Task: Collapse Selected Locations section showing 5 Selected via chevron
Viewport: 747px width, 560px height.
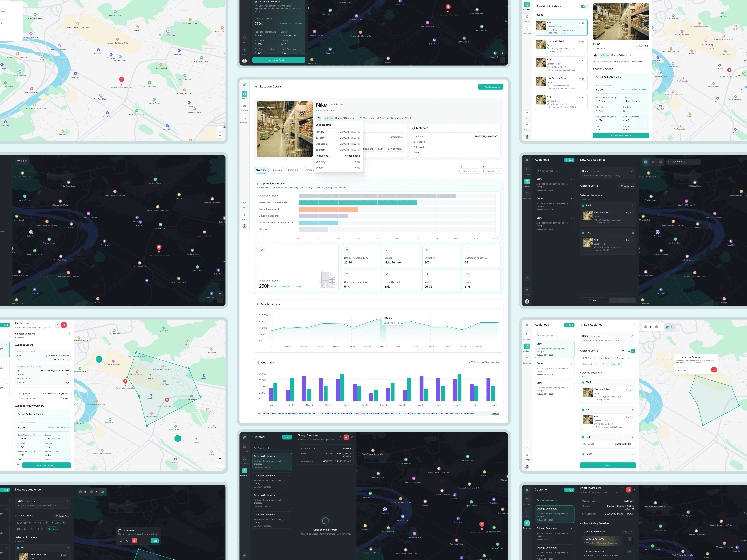Action: 70,334
